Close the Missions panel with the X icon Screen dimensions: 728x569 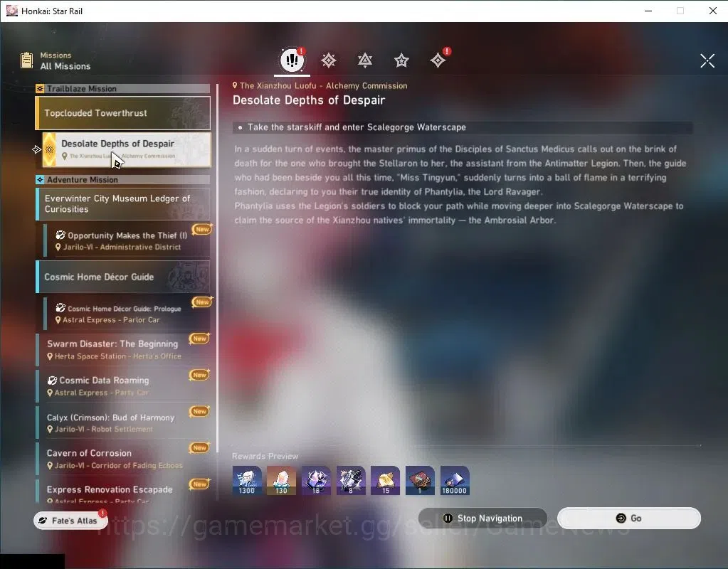(707, 60)
